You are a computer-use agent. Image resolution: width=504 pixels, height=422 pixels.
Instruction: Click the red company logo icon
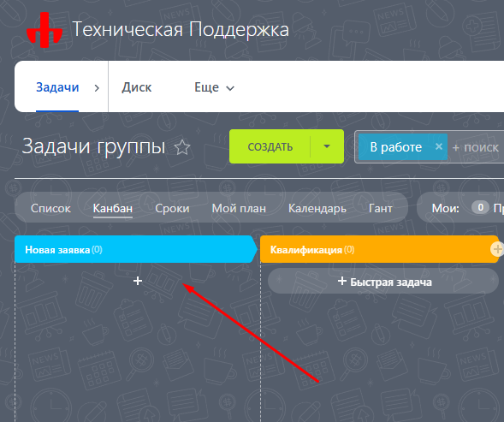(44, 30)
